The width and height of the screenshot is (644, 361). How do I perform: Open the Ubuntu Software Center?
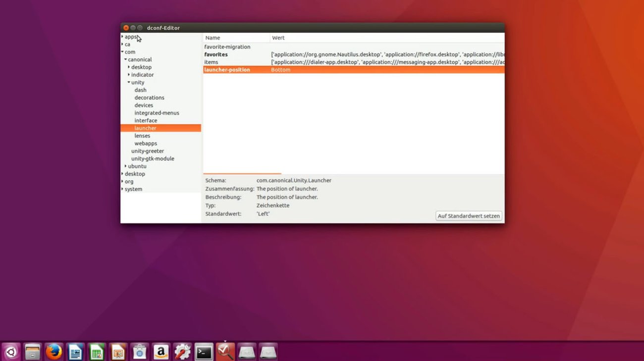[x=139, y=351]
